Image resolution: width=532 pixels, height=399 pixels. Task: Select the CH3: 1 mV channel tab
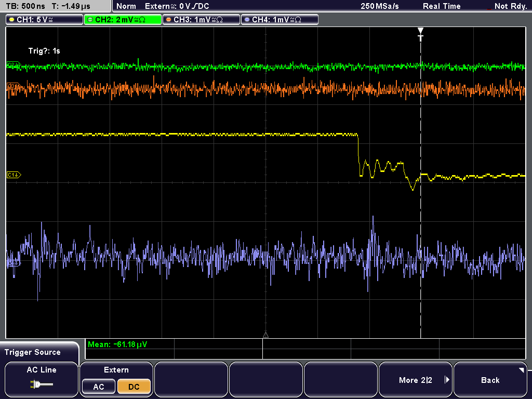coord(201,20)
